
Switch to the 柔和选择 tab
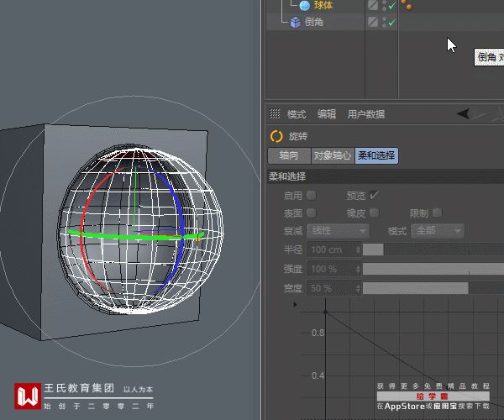376,156
